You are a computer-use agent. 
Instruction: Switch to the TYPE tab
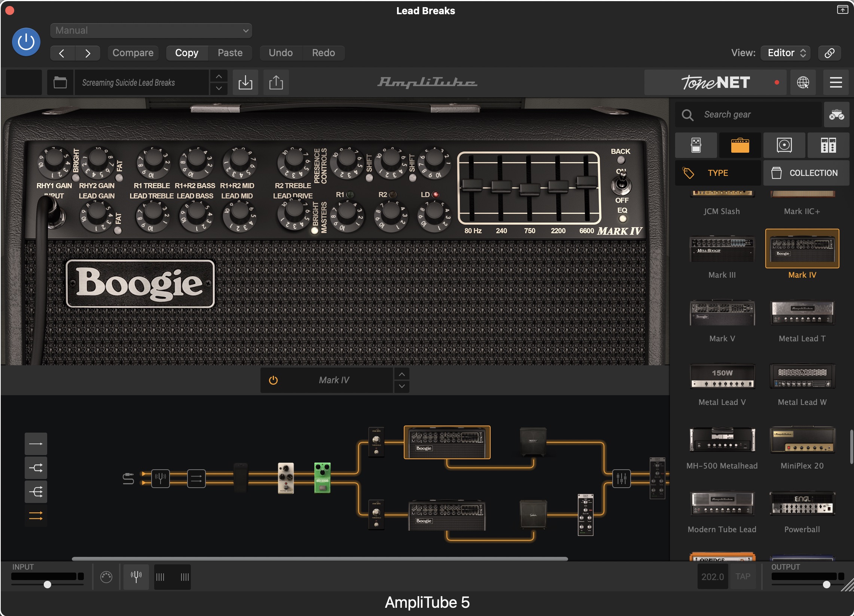[718, 173]
